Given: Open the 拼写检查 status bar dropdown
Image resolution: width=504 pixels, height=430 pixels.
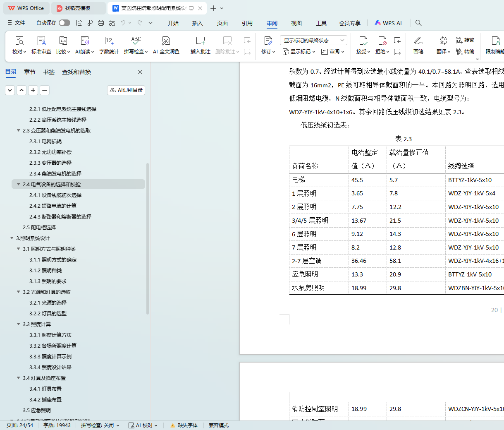Looking at the screenshot, I should [x=100, y=425].
